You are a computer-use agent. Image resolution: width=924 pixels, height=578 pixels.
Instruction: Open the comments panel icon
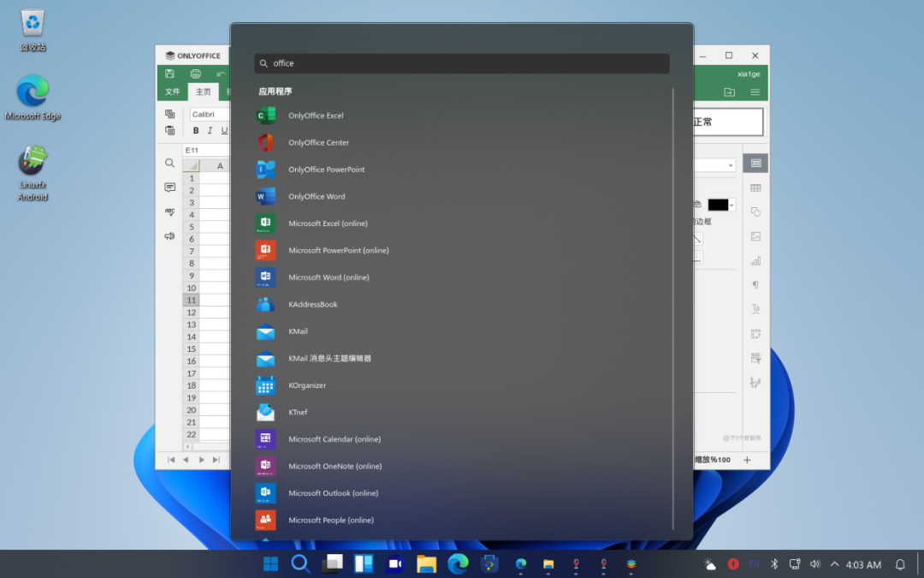click(x=169, y=188)
